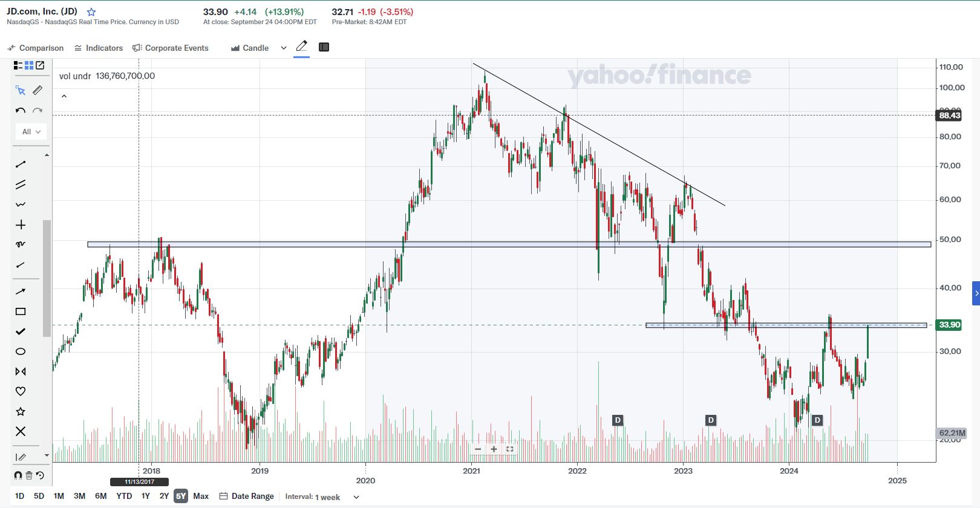Select the 5D time range

tap(39, 496)
